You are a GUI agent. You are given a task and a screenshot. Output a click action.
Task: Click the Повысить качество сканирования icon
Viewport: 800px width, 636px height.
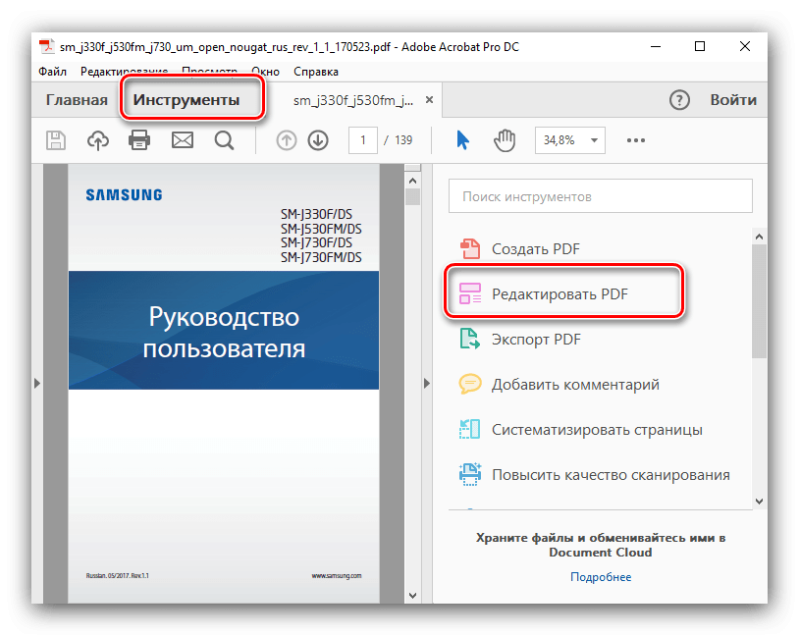click(x=470, y=474)
